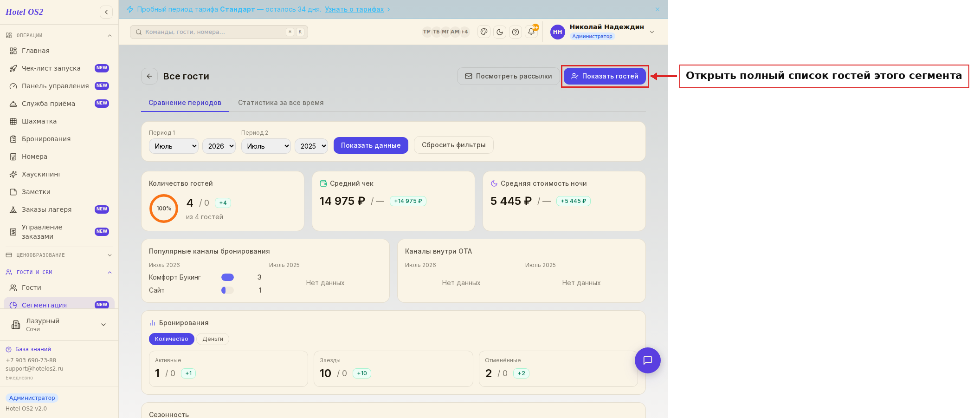Select the Деньги bookings toggle
Image resolution: width=980 pixels, height=418 pixels.
tap(213, 339)
